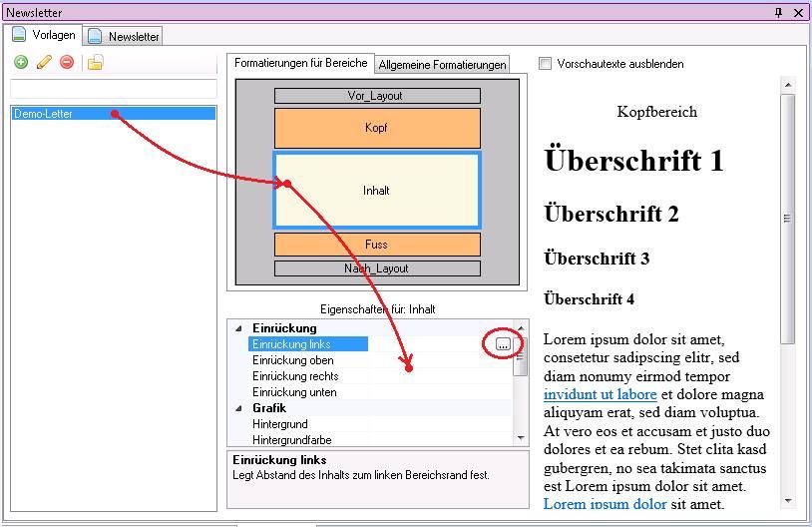Image resolution: width=812 pixels, height=527 pixels.
Task: Click the Kopfbereich preview text
Action: tap(656, 112)
